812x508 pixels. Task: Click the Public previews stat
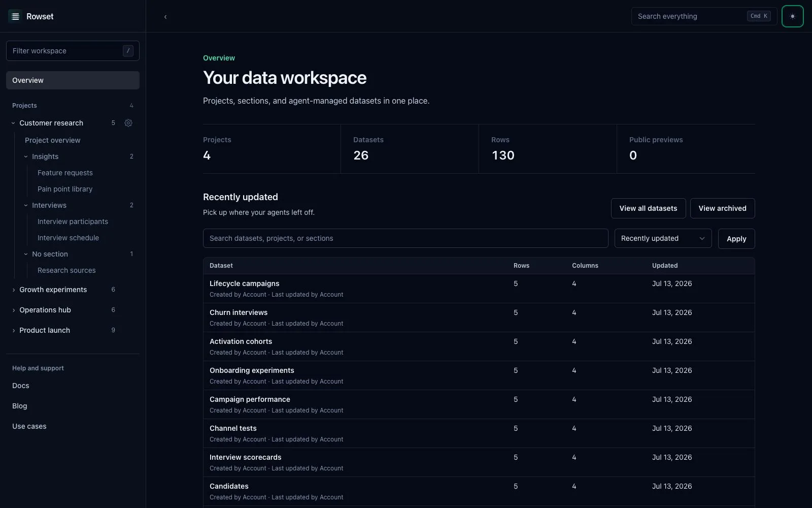[x=686, y=149]
